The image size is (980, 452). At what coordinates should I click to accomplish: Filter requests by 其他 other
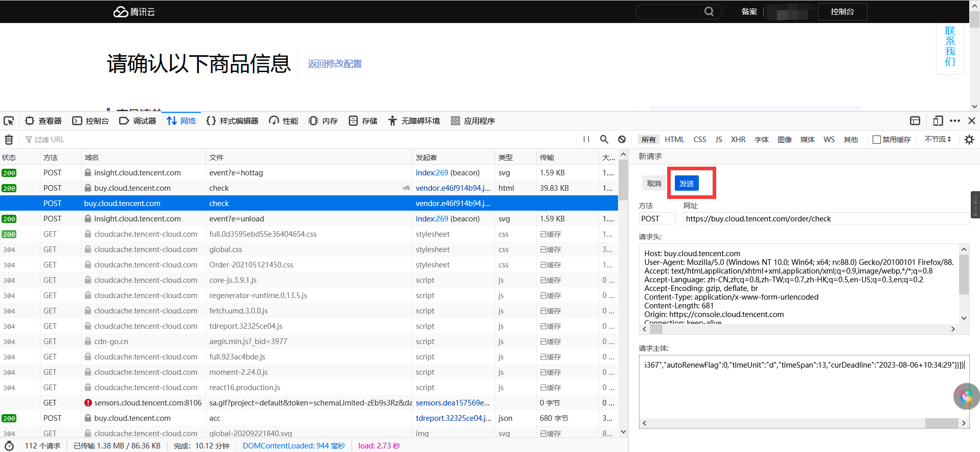click(851, 140)
